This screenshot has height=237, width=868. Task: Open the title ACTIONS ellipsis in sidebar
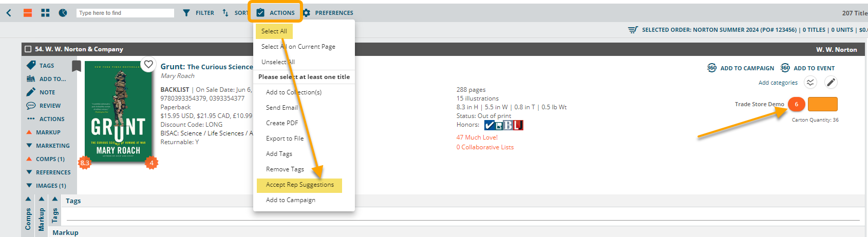pyautogui.click(x=31, y=119)
